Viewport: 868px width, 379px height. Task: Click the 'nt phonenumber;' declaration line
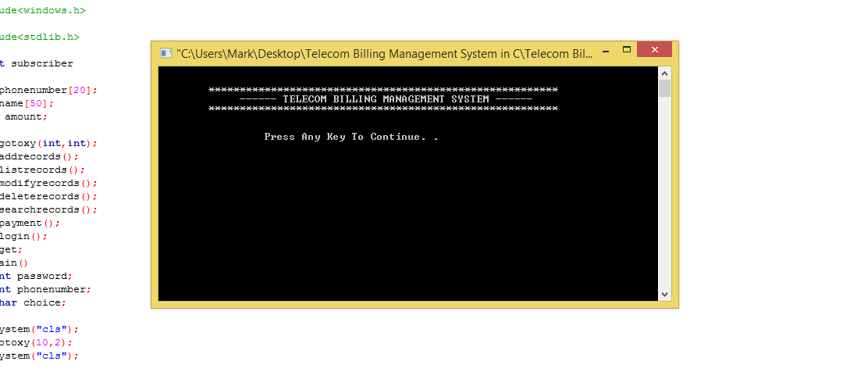tap(45, 290)
